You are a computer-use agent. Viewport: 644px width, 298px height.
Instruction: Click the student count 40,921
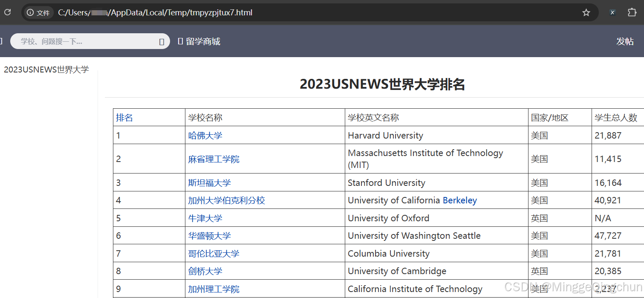pos(608,200)
